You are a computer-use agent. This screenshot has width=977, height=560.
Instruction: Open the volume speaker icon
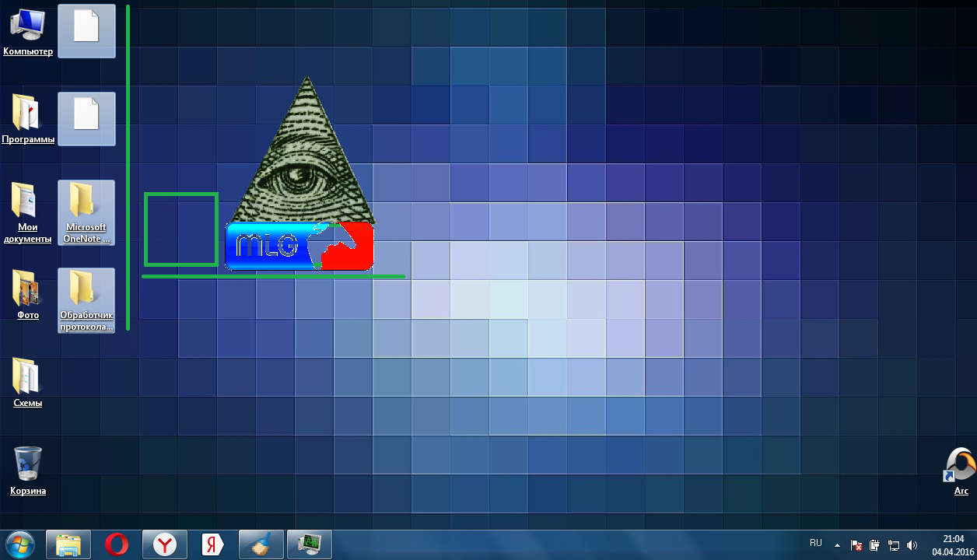point(912,545)
